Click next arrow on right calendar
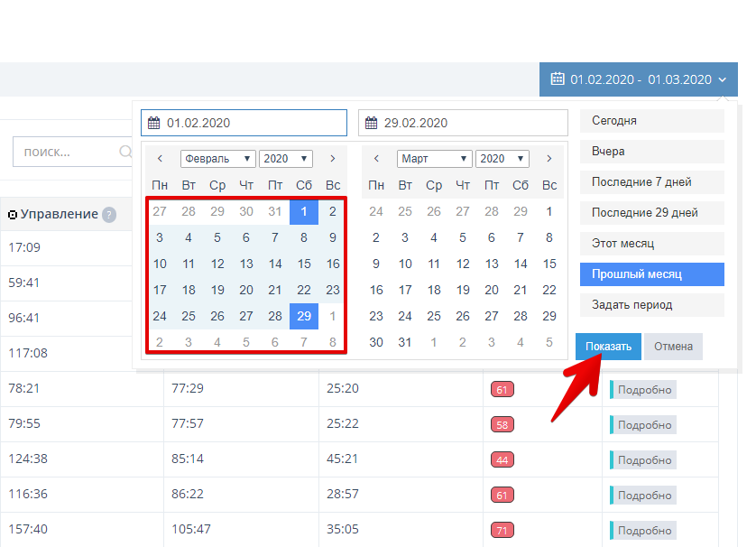 549,159
